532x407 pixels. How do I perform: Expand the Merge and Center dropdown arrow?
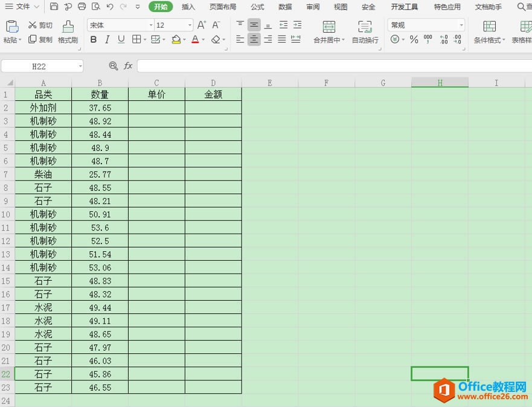coord(343,40)
